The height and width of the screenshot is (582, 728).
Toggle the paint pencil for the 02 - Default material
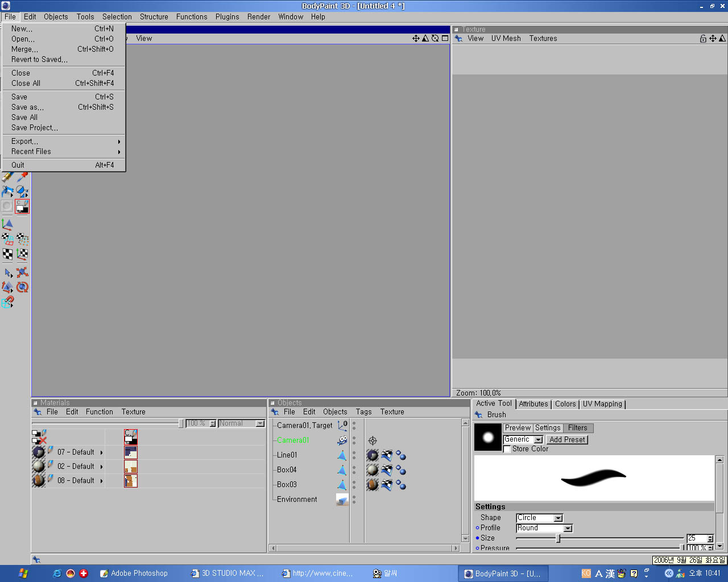51,464
